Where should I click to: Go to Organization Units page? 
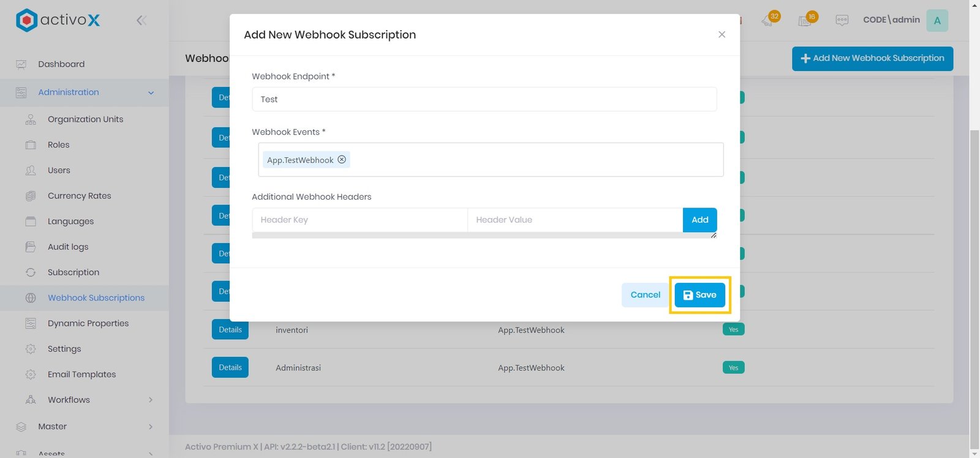(x=85, y=119)
